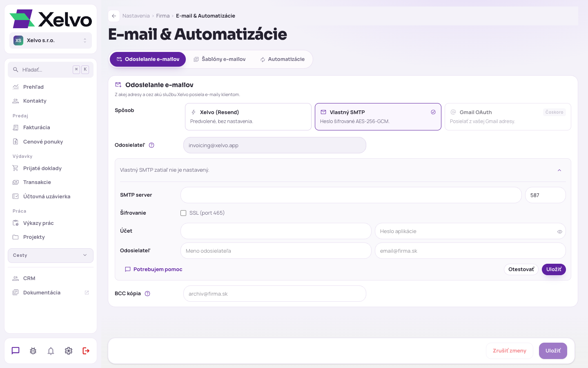Open Výkazy prác in sidebar
Screen dimensions: 588x368
coord(51,223)
